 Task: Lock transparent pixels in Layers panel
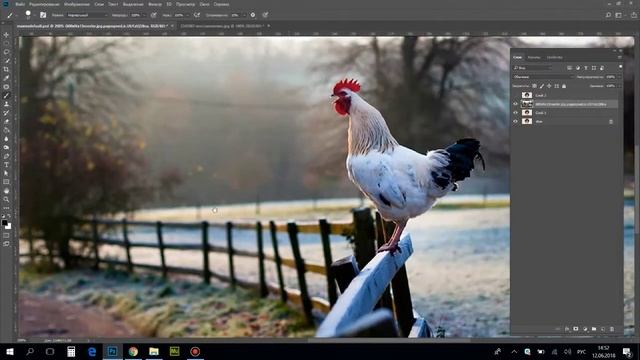point(534,86)
